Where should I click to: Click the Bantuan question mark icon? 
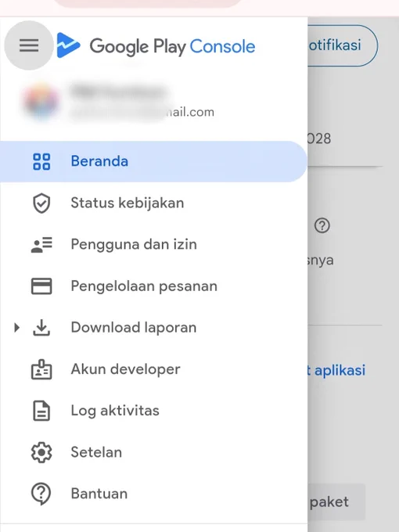[41, 494]
